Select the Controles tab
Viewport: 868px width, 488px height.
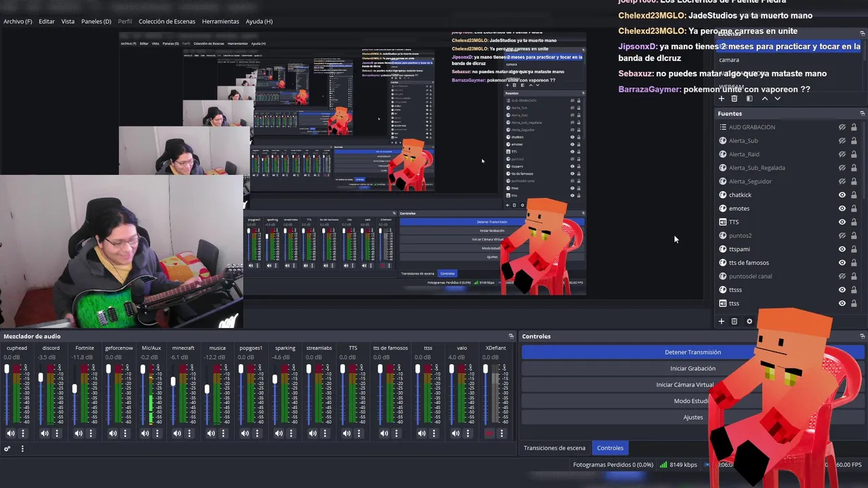click(610, 448)
